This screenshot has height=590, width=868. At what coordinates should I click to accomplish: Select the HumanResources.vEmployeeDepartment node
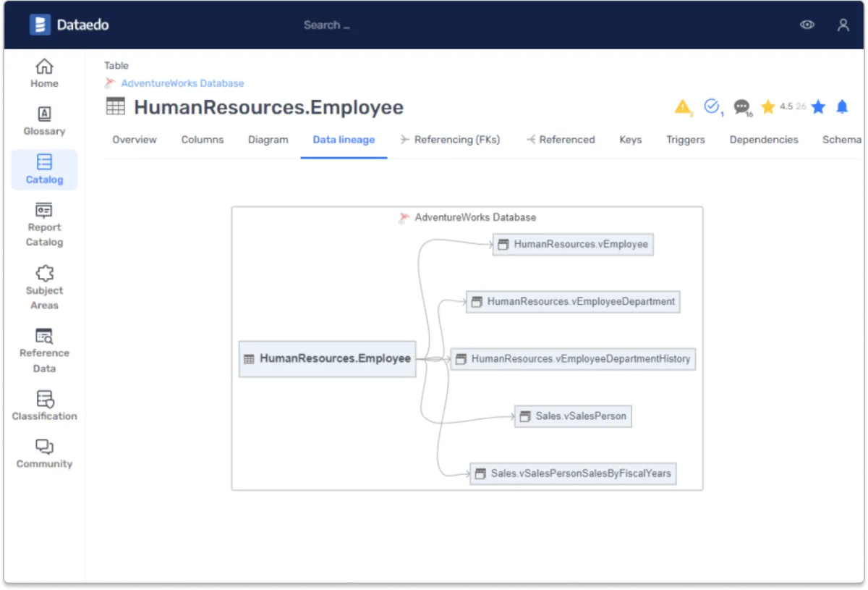(573, 301)
